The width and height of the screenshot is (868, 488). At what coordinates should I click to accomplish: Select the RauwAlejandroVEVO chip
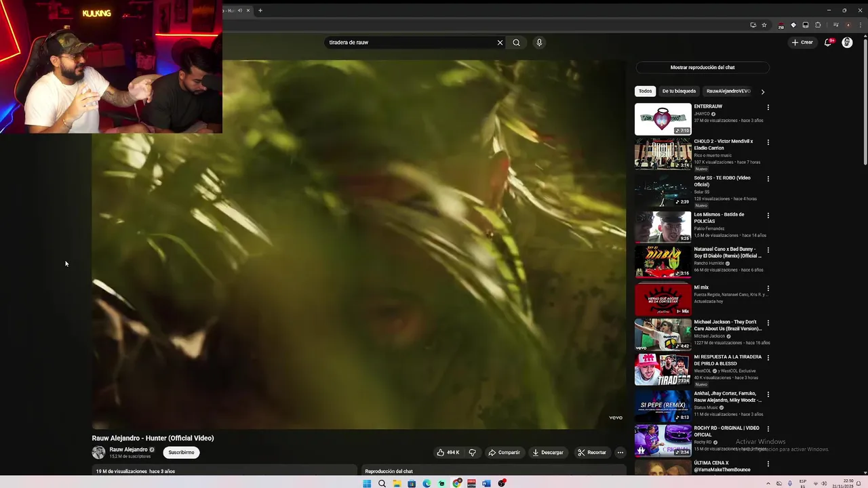tap(728, 91)
